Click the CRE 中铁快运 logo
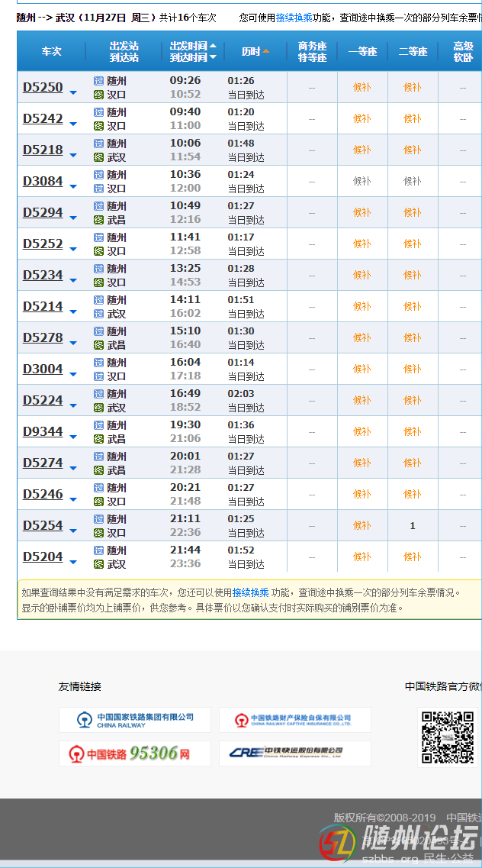 tap(294, 753)
